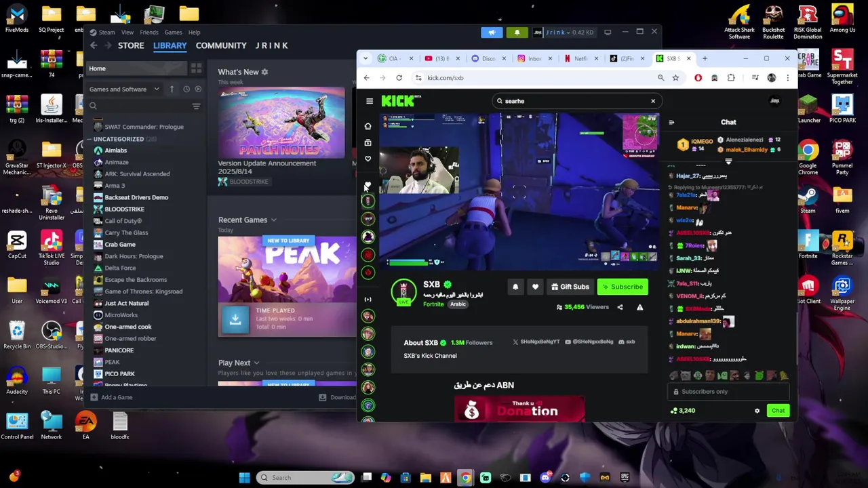Select Crab Game in Steam library
The width and height of the screenshot is (868, 488).
pos(120,245)
